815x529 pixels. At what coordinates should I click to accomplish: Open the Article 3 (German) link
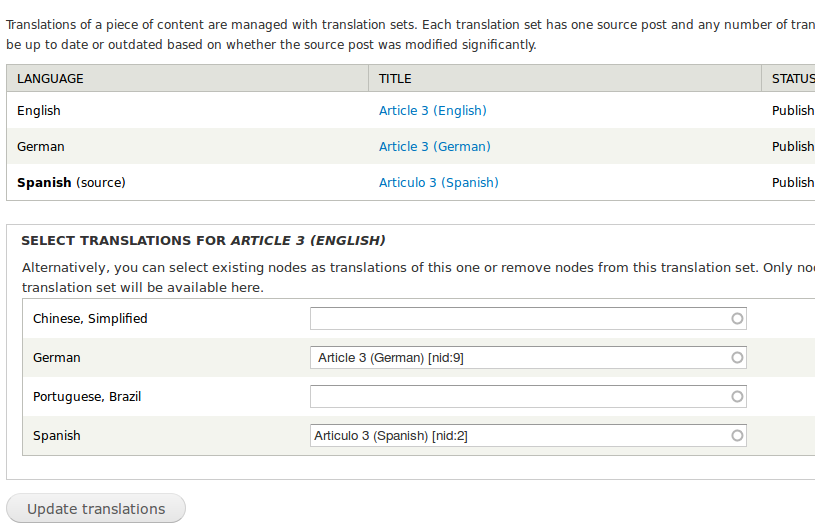[434, 147]
